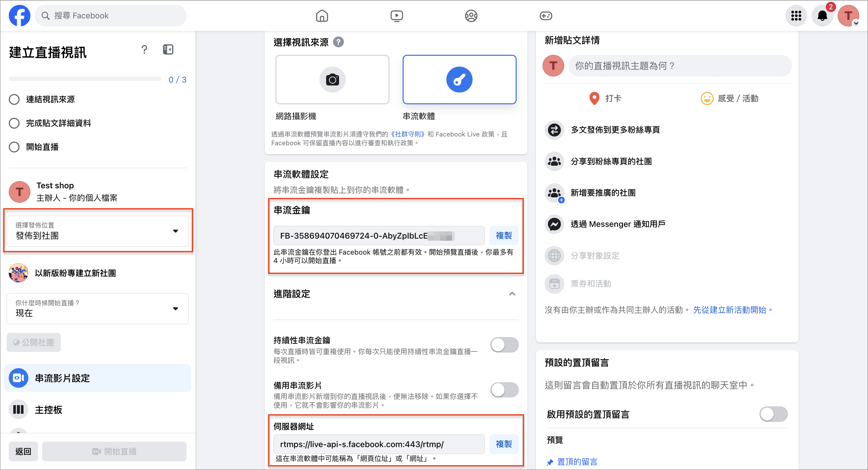Click the rtmps server URL field
Screen dimensions: 868x470
pyautogui.click(x=379, y=444)
